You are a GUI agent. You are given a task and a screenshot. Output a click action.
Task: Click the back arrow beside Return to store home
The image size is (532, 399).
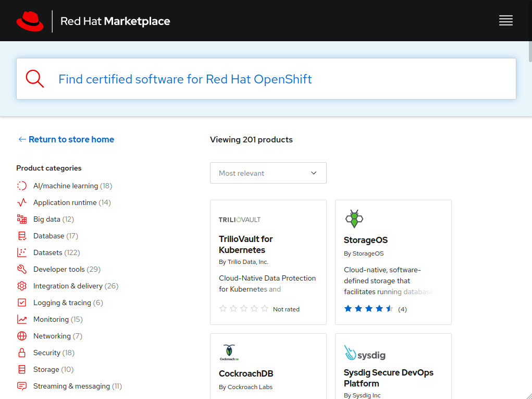(x=22, y=139)
